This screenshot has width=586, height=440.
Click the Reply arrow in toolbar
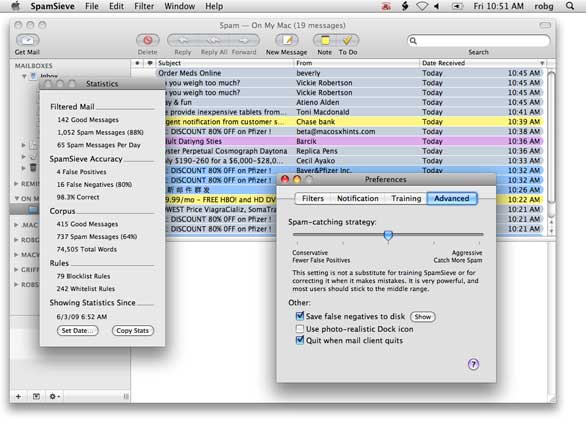(x=183, y=40)
